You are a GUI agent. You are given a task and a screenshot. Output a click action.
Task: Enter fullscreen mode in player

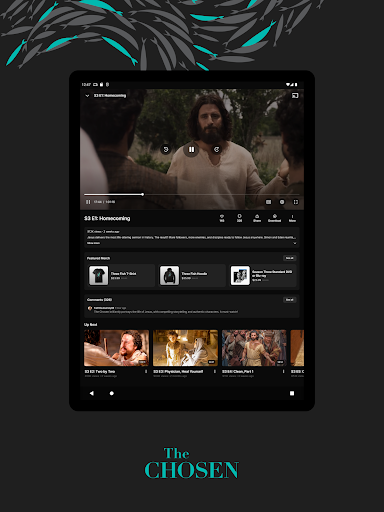point(296,202)
